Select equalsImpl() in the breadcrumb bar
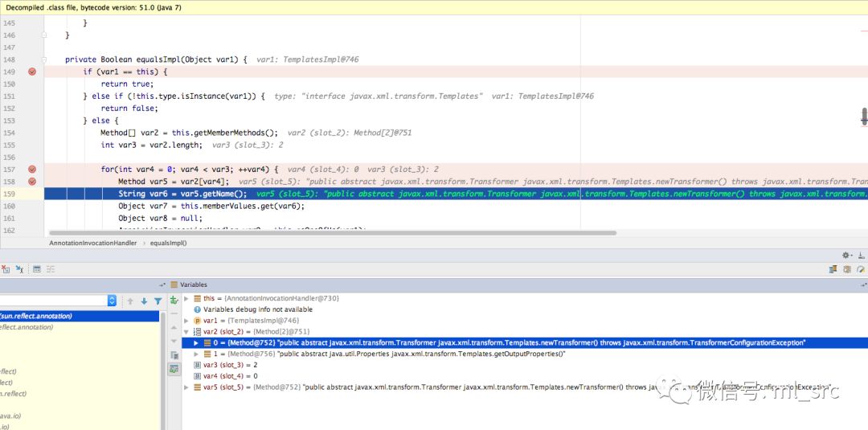 [165, 242]
